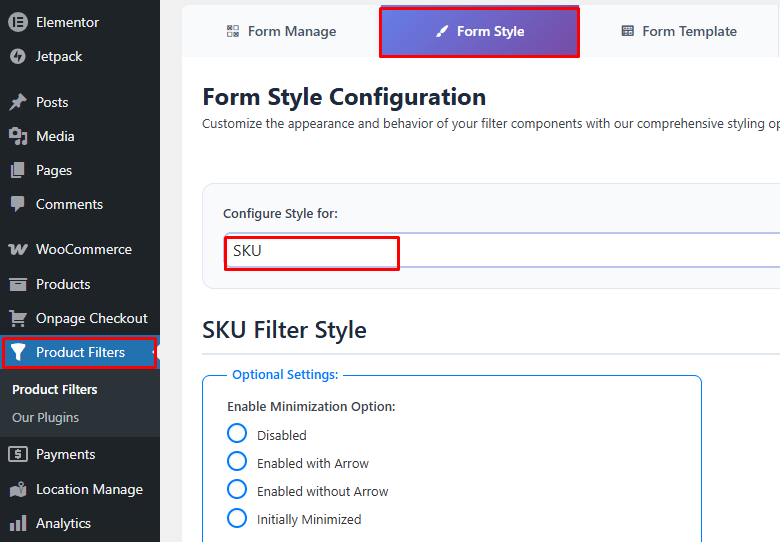Select Enabled with Arrow radio button

[x=237, y=461]
